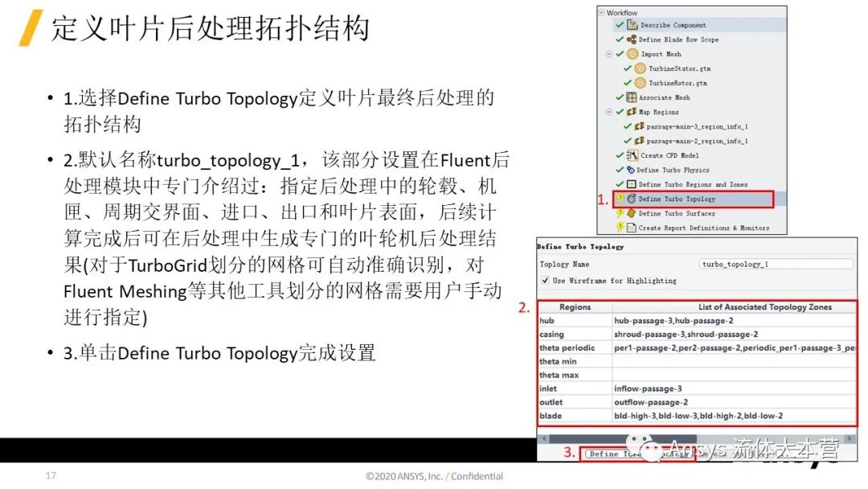Click the Define Blade Row Scope icon
This screenshot has width=868, height=489.
[x=631, y=39]
